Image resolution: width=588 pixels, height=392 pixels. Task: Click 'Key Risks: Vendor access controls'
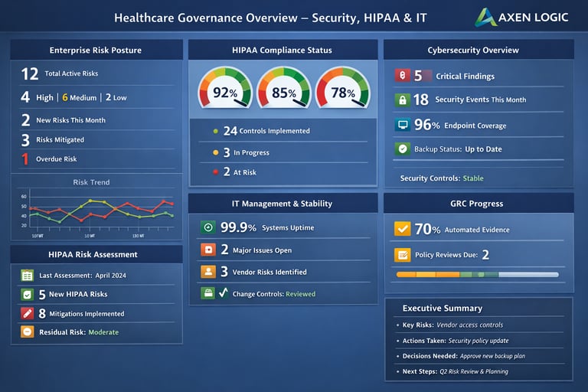pos(452,325)
